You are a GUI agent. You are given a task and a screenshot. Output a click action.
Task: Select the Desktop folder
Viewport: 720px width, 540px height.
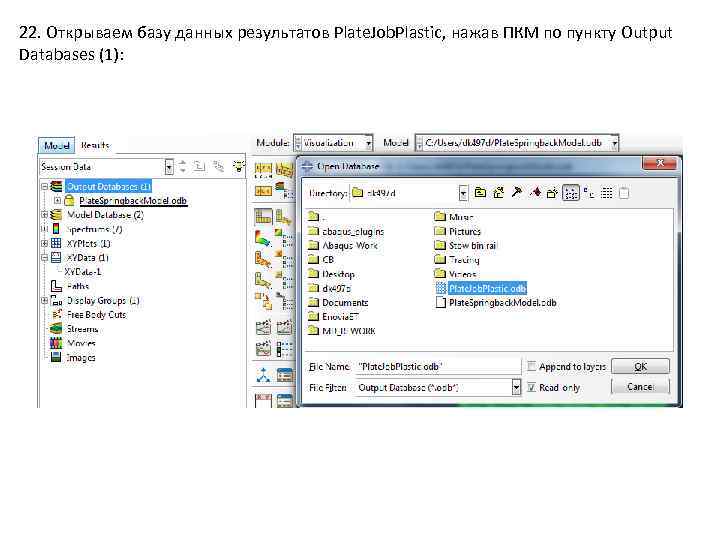(x=332, y=274)
